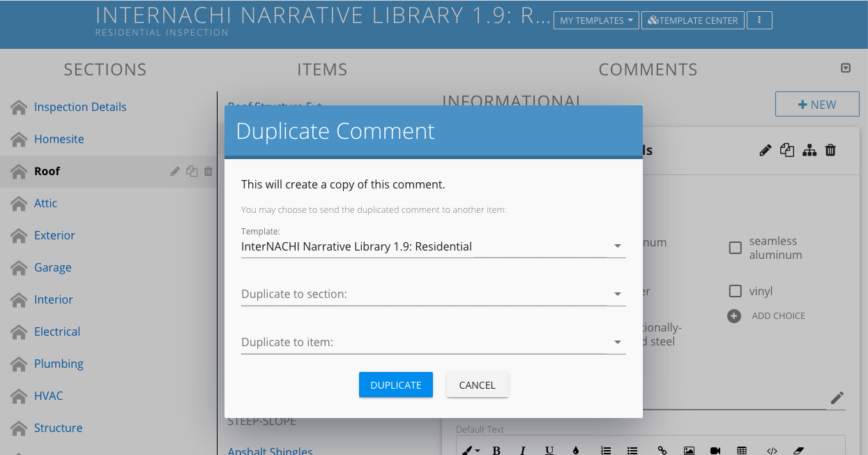Check the vinyl checkbox
This screenshot has height=455, width=868.
tap(735, 291)
